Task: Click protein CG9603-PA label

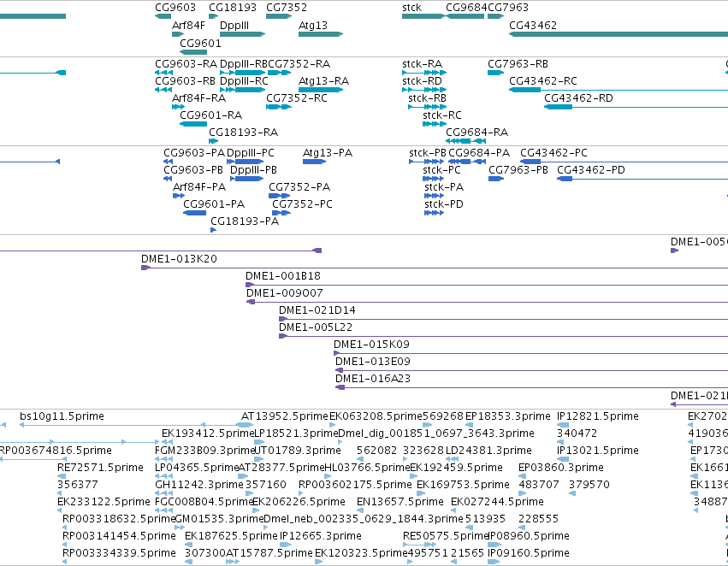Action: click(193, 153)
